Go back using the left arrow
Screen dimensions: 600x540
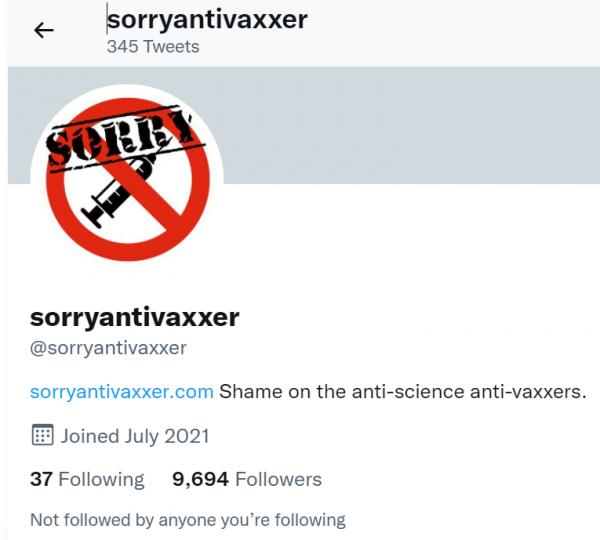pyautogui.click(x=44, y=30)
